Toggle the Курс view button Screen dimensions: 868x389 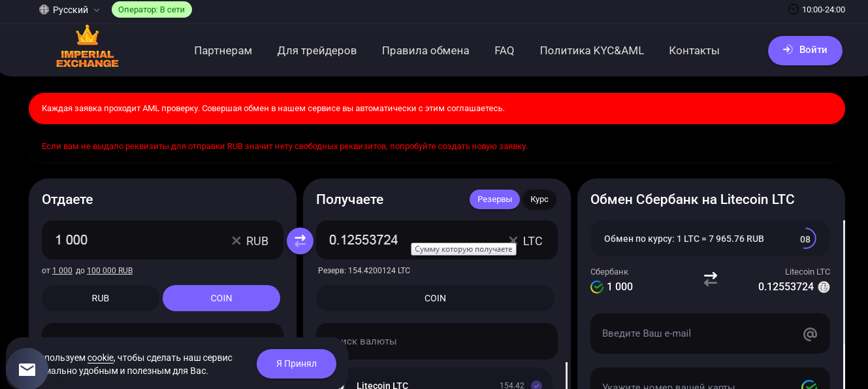(x=539, y=199)
